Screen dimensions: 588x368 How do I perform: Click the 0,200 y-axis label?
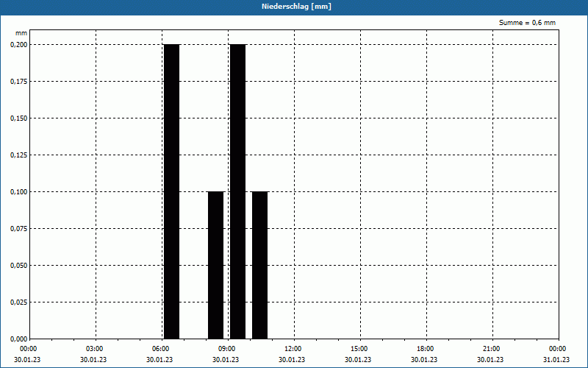pos(19,45)
